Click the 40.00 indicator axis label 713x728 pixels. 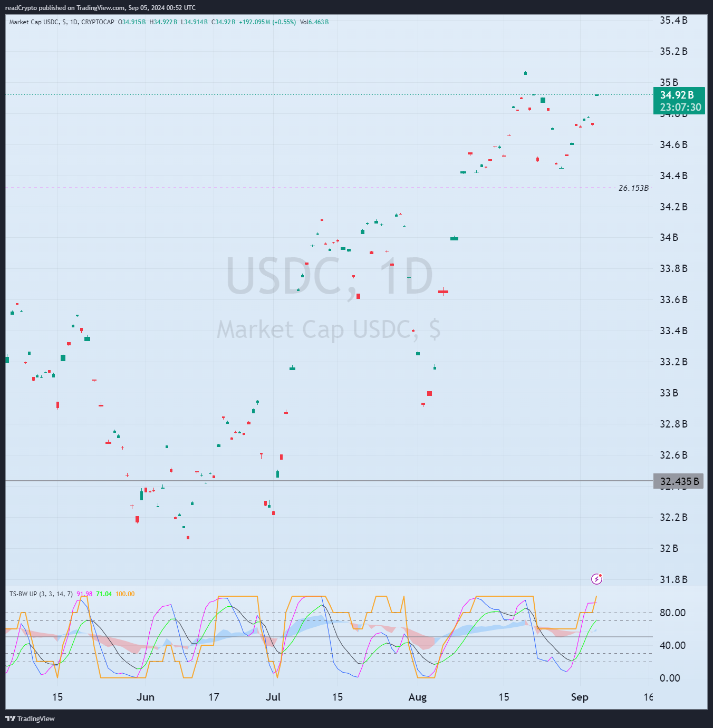[672, 646]
